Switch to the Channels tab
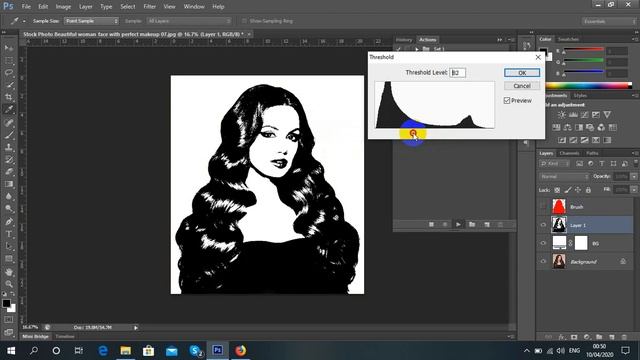640x360 pixels. pos(569,153)
